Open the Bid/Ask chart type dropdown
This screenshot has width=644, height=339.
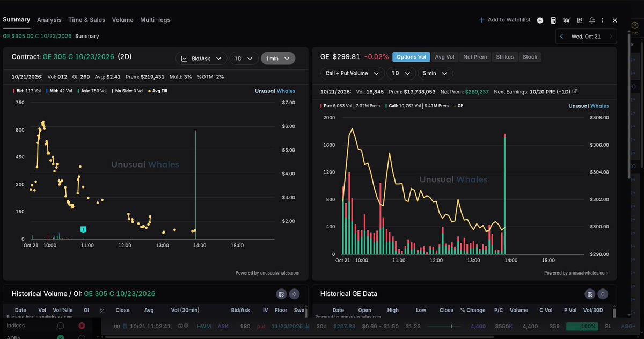pos(201,58)
